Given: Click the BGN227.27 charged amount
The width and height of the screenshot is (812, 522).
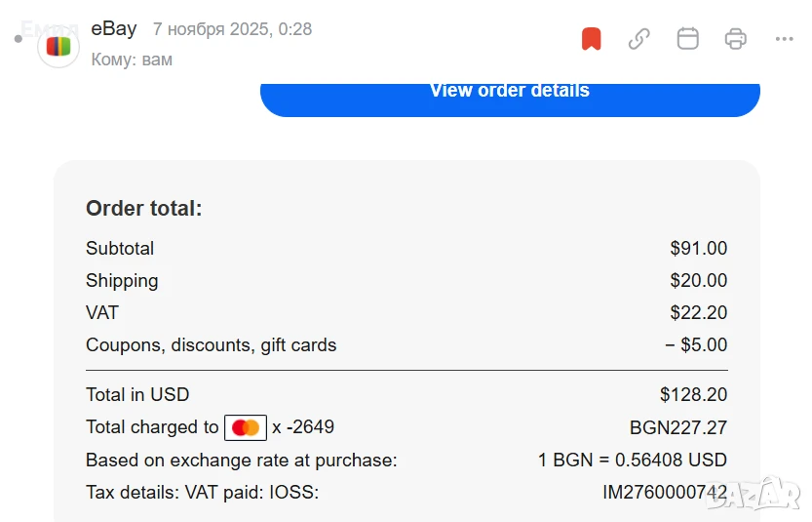Looking at the screenshot, I should click(678, 427).
